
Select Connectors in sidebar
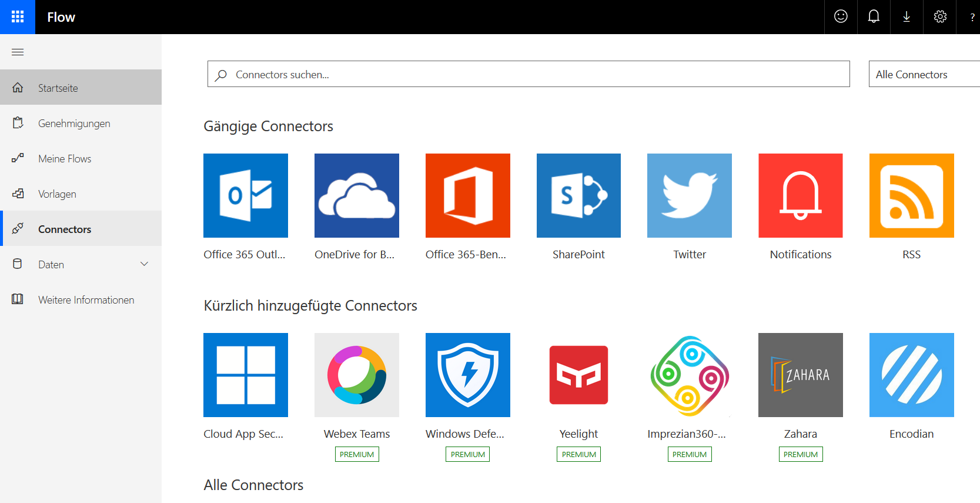coord(81,229)
